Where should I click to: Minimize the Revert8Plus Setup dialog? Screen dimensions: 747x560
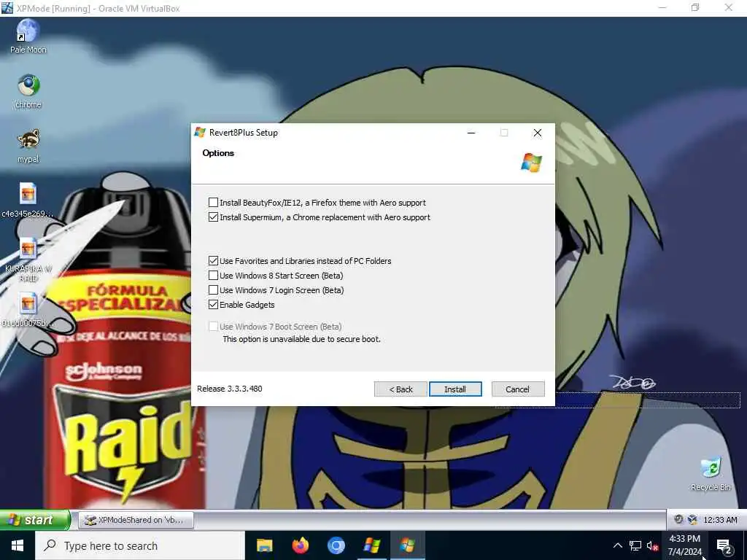coord(471,133)
